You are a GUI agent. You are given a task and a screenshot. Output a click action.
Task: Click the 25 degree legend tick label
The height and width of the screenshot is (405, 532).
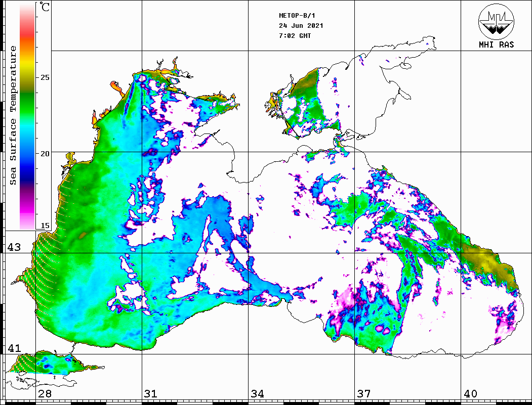pyautogui.click(x=45, y=77)
